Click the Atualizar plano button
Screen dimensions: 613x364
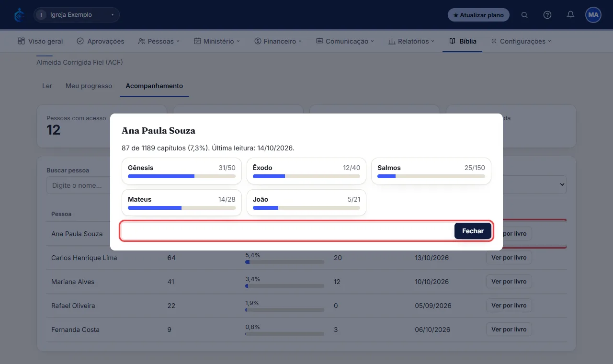click(x=478, y=15)
